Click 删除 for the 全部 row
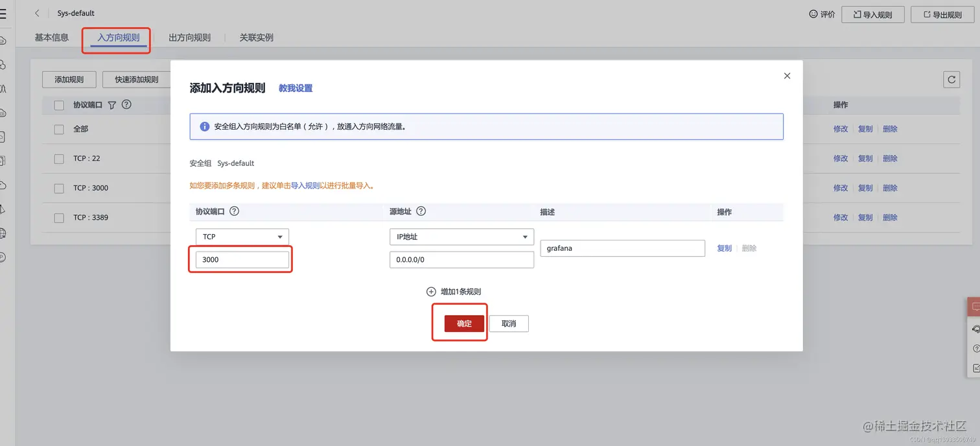 891,129
